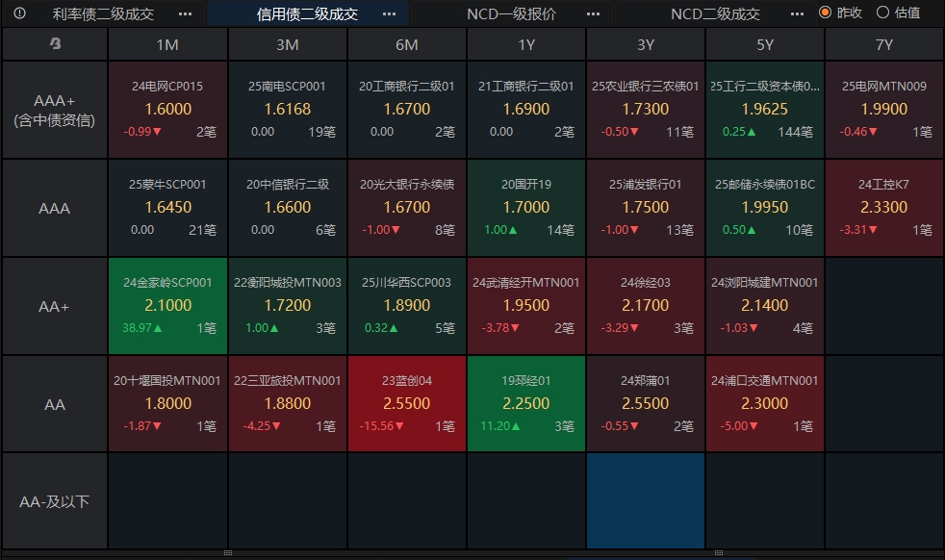Open the 24电网CP015 bond cell

click(x=167, y=110)
